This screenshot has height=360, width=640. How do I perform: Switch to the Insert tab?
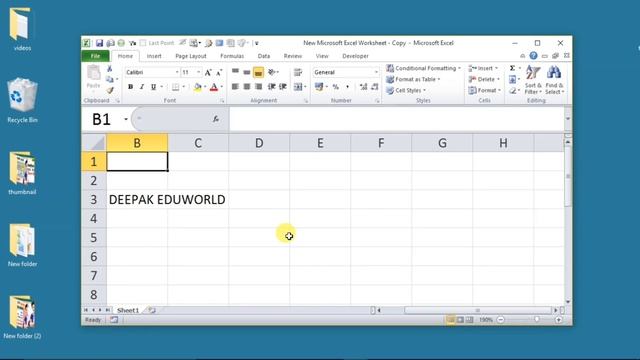point(154,56)
